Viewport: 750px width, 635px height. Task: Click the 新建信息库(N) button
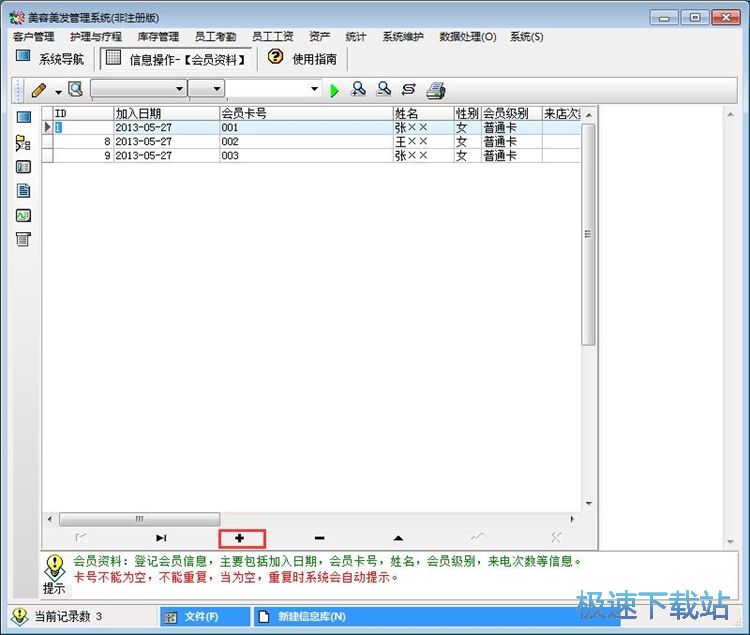pyautogui.click(x=310, y=617)
